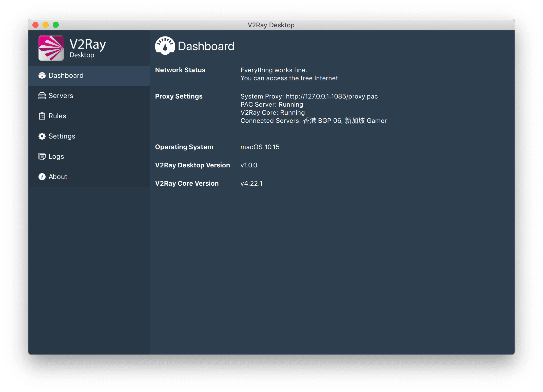Click the Connected Servers line
The height and width of the screenshot is (392, 543).
[x=314, y=121]
